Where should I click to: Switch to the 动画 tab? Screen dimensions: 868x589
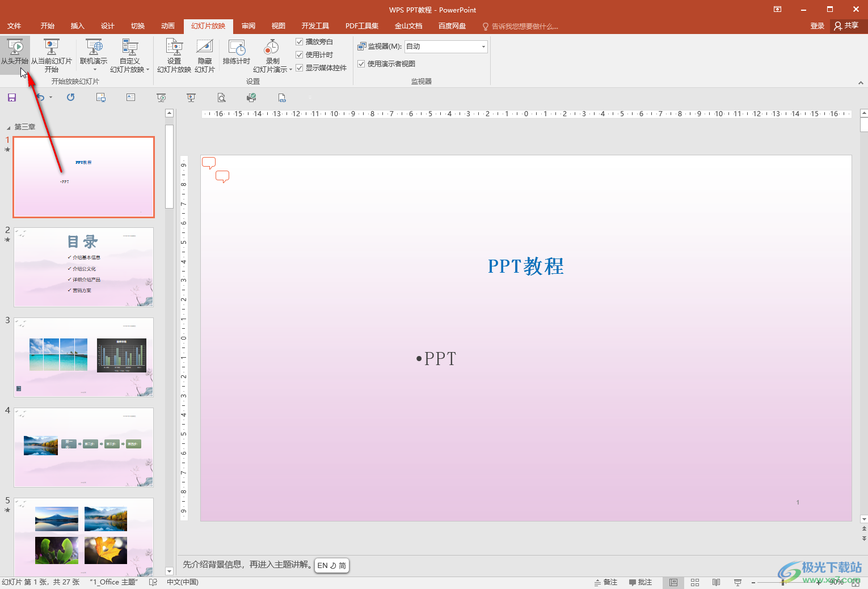[168, 26]
